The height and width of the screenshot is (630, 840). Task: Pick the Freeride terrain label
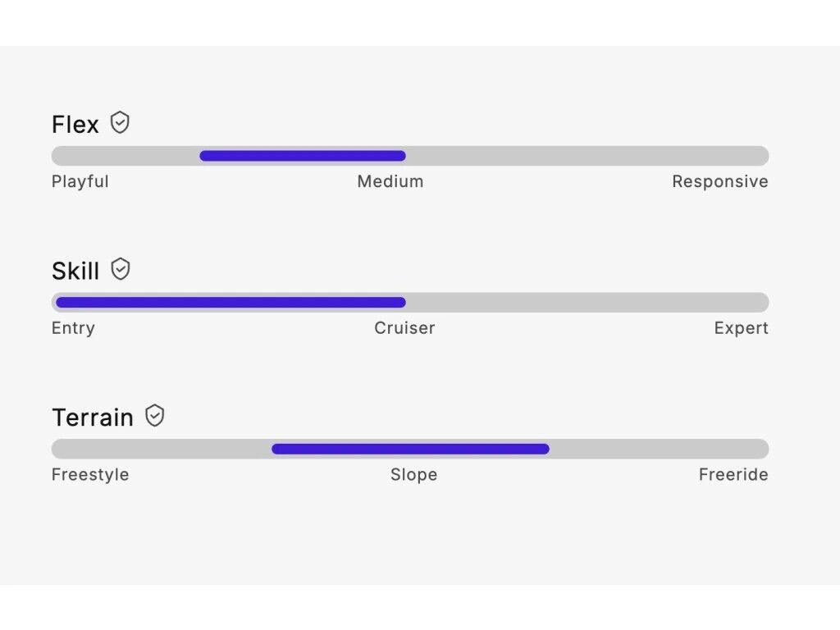tap(733, 474)
